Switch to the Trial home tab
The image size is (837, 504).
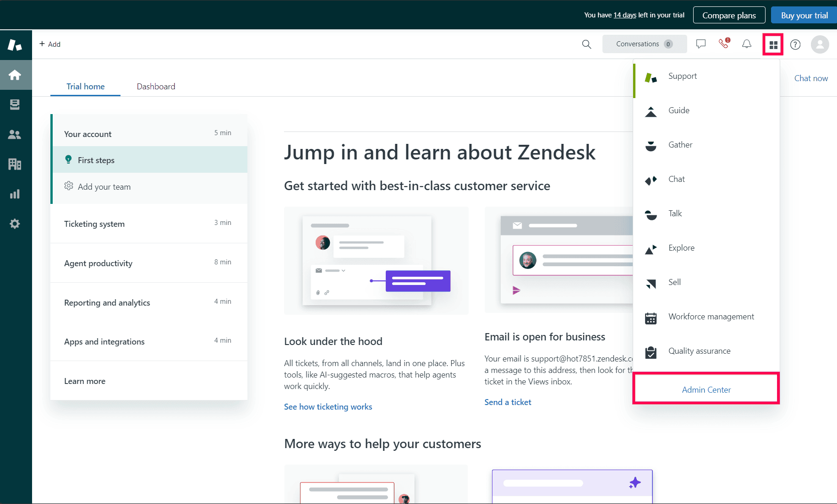tap(85, 87)
